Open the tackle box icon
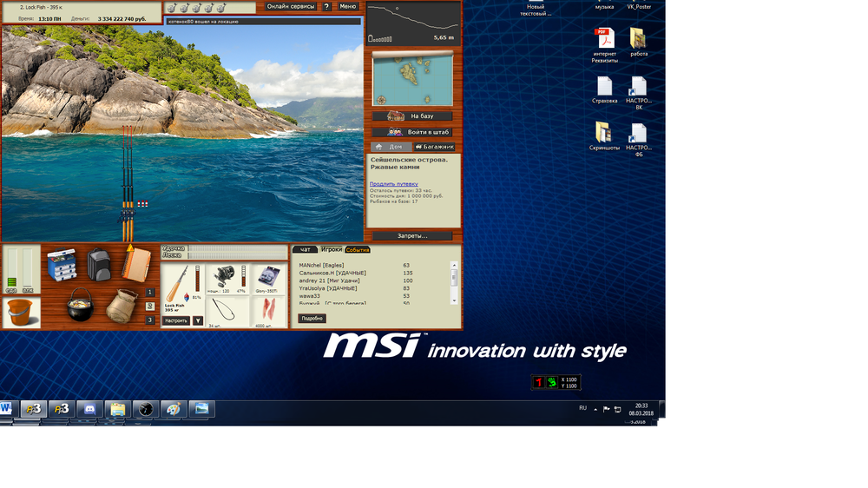Screen dimensions: 868x488 tap(62, 266)
